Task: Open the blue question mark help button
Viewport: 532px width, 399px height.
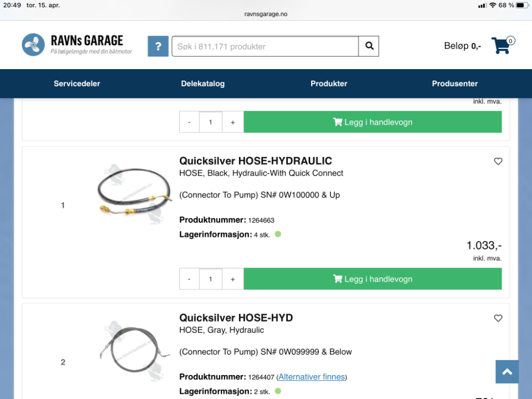Action: click(158, 46)
